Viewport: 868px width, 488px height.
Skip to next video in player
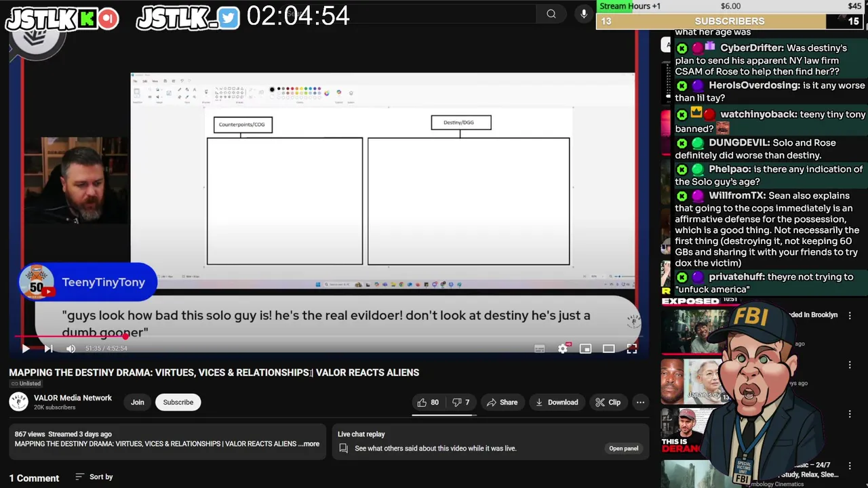tap(48, 348)
